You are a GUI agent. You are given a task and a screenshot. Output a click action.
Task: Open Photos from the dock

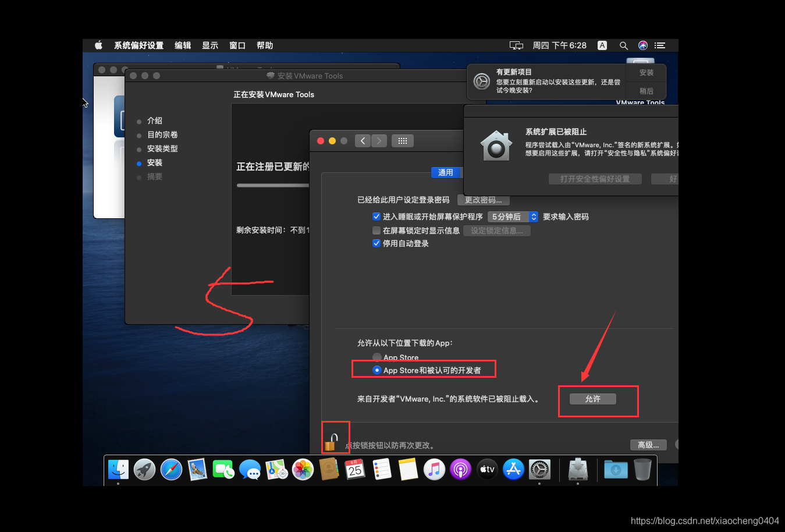303,470
